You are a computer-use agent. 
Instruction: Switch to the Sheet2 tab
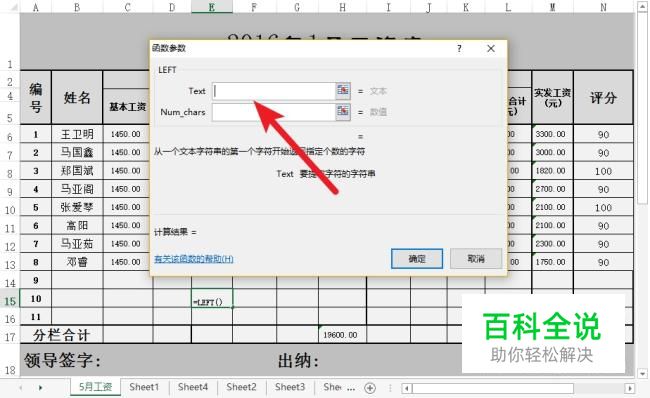coord(241,387)
